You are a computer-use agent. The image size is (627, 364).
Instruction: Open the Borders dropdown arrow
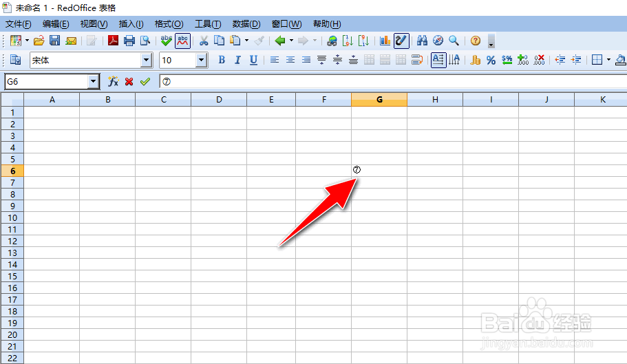(x=608, y=60)
